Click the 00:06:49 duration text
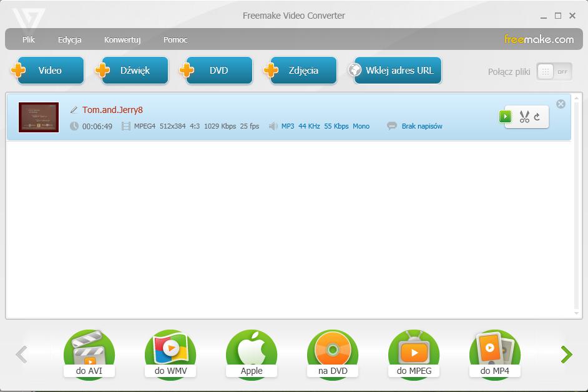This screenshot has width=588, height=392. click(x=97, y=127)
